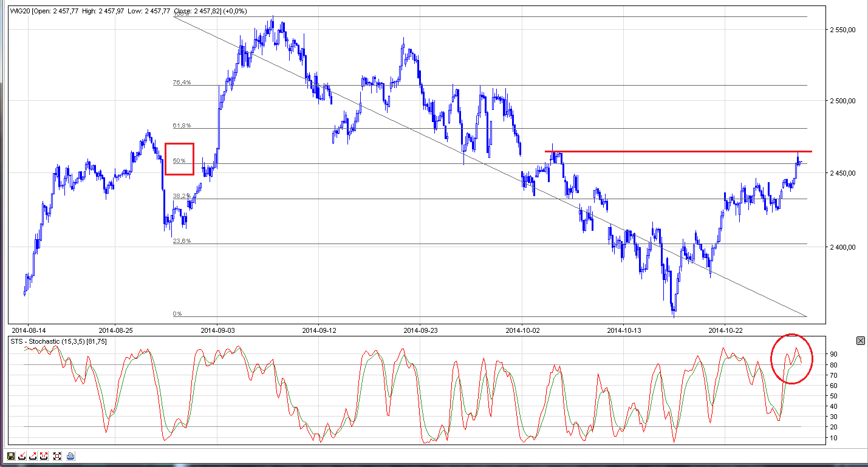Click the 61,8% Fibonacci level label
The image size is (868, 467).
pyautogui.click(x=182, y=125)
